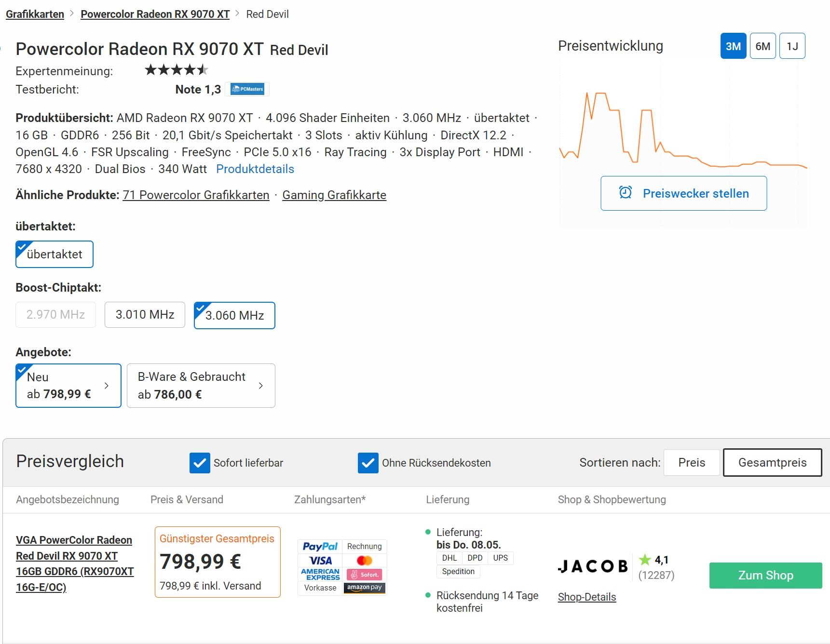Click the Note 1,3 test grade
The width and height of the screenshot is (830, 644).
tap(198, 90)
